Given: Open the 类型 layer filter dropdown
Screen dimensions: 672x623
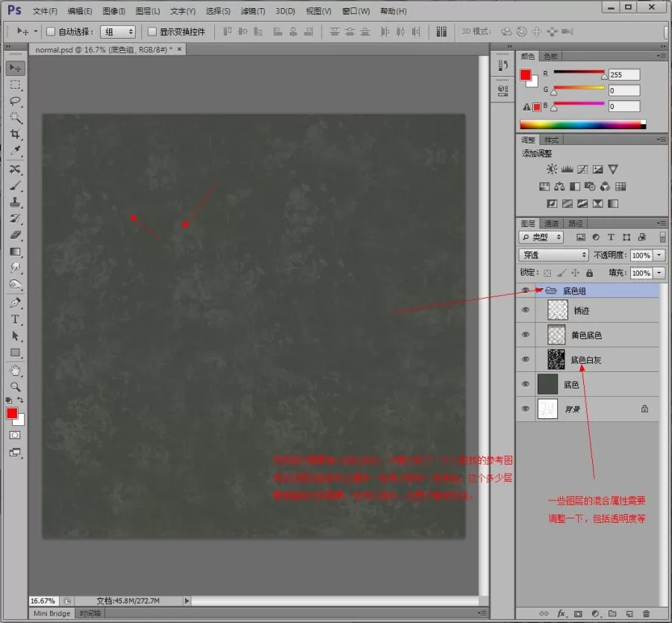Looking at the screenshot, I should coord(541,237).
